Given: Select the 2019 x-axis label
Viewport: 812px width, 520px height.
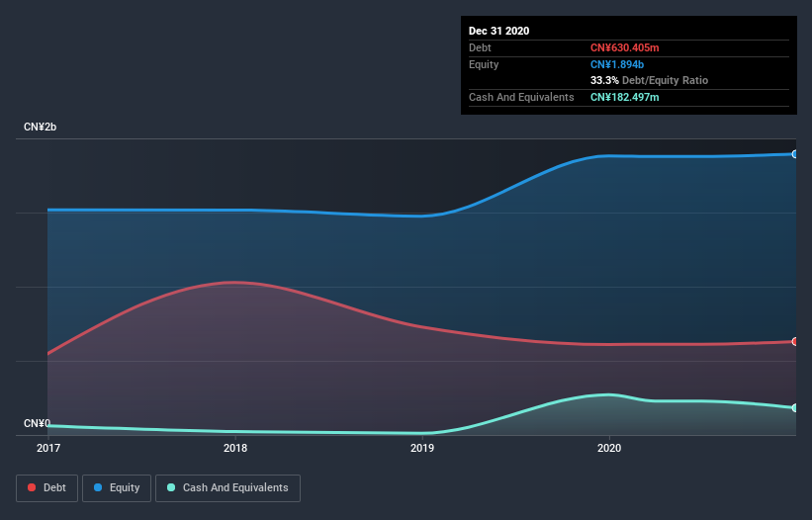Looking at the screenshot, I should [x=422, y=448].
